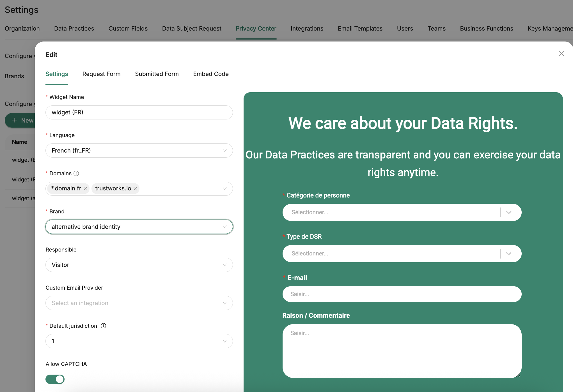The width and height of the screenshot is (573, 392).
Task: Open the Brand dropdown
Action: click(139, 227)
